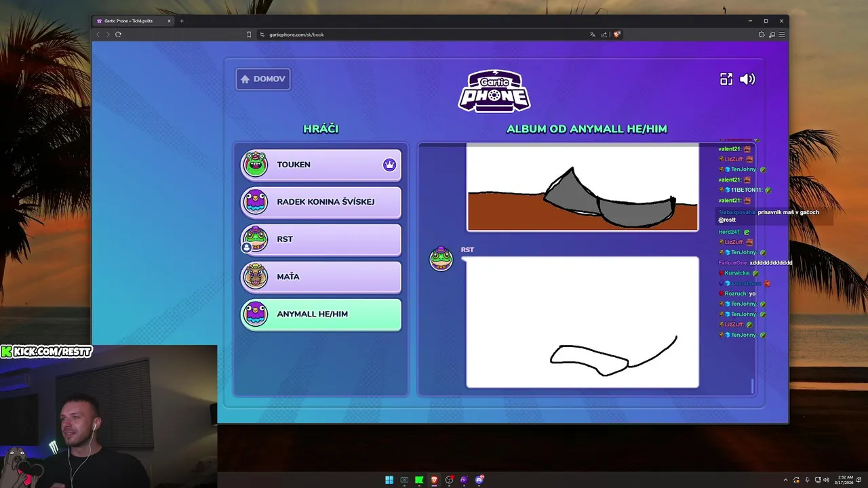Image resolution: width=868 pixels, height=488 pixels.
Task: Select player ANYMALL HE/HIM
Action: pyautogui.click(x=321, y=314)
